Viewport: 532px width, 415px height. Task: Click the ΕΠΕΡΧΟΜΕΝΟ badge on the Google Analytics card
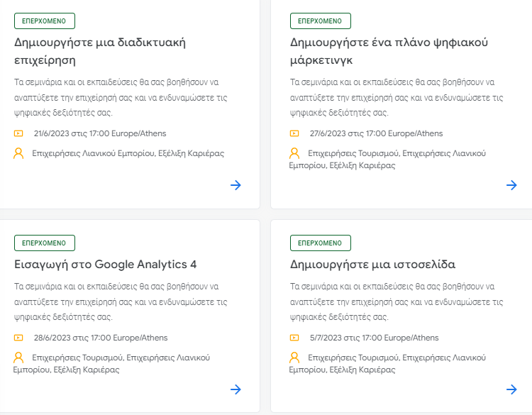[x=45, y=243]
